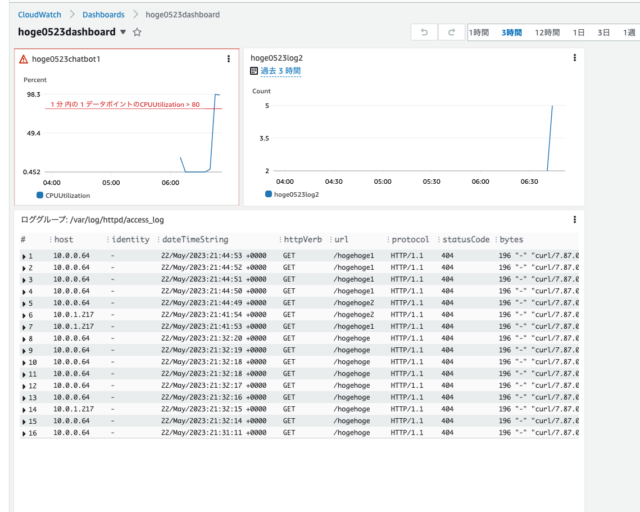Click the 過去 3 時間 link
Viewport: 640px width, 512px height.
(281, 71)
